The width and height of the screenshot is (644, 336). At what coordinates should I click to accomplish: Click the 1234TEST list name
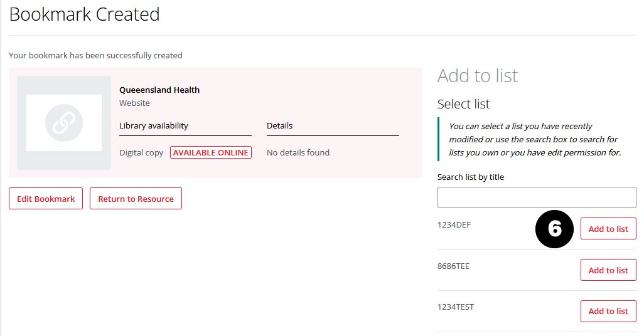pos(456,307)
